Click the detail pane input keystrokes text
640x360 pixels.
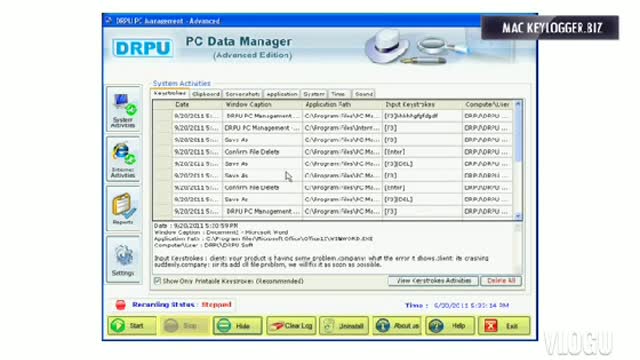point(321,262)
